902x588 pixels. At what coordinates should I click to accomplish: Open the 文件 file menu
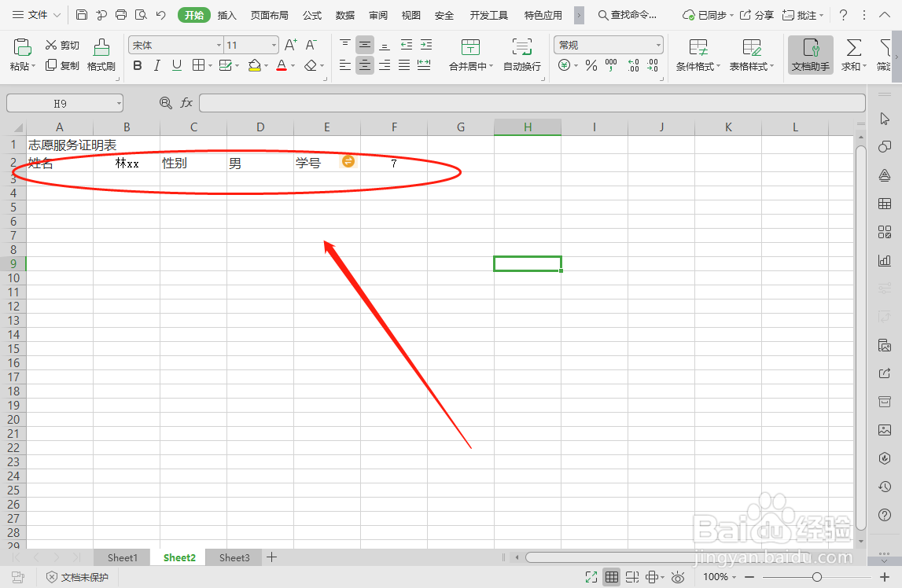pyautogui.click(x=37, y=15)
